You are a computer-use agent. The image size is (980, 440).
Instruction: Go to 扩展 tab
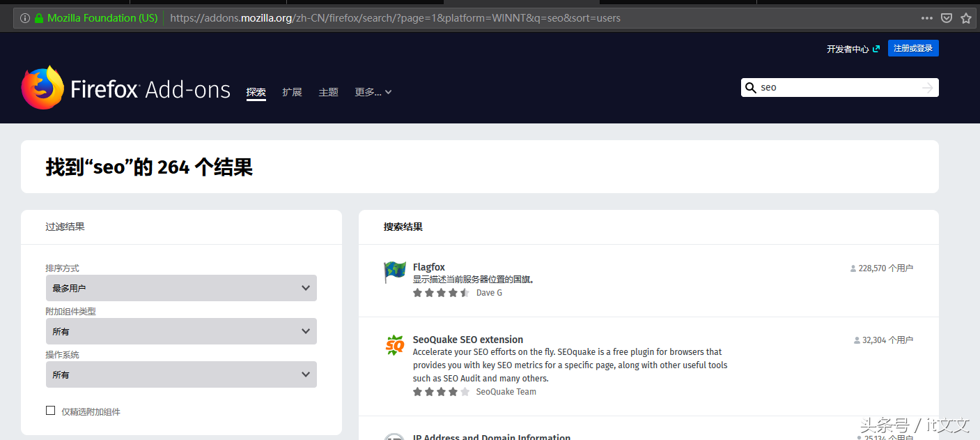tap(293, 92)
